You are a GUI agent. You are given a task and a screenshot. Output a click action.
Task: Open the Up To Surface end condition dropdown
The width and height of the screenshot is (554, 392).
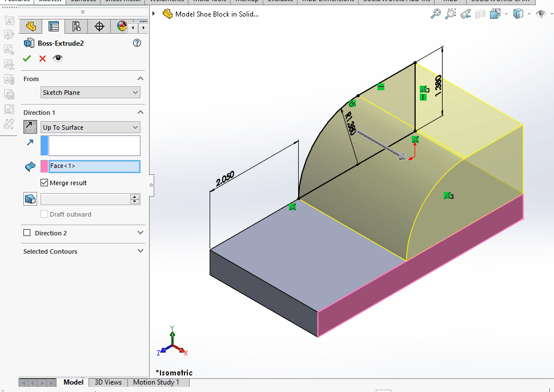tap(90, 127)
